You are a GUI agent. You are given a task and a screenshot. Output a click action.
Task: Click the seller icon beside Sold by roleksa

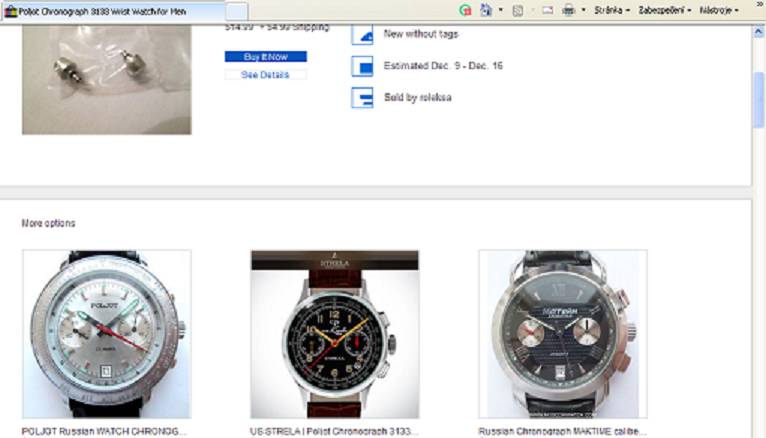(x=362, y=97)
